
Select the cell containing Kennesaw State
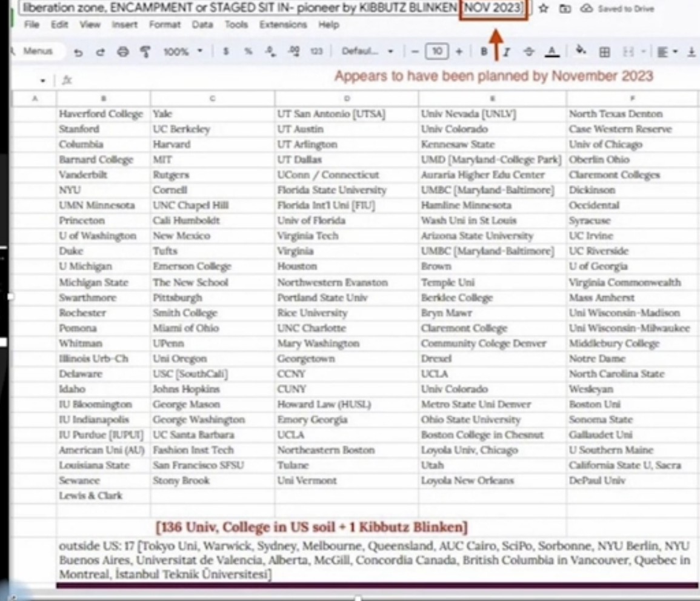click(492, 144)
